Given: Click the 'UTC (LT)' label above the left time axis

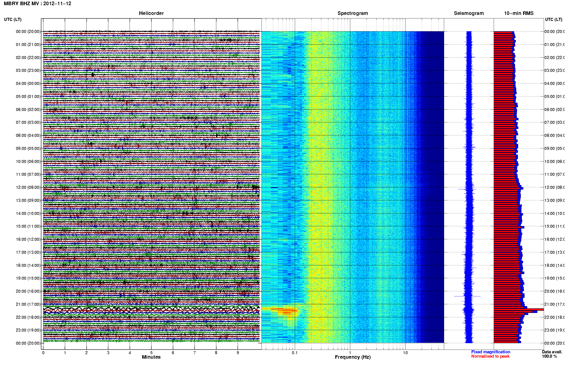Looking at the screenshot, I should click(13, 19).
